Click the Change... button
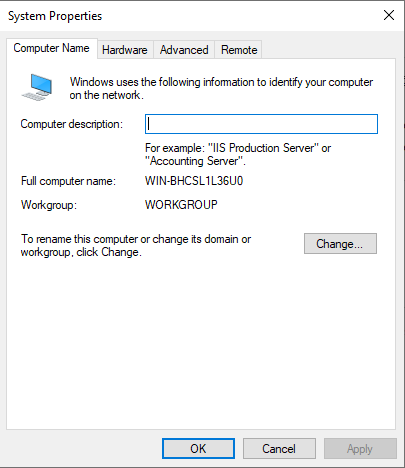The width and height of the screenshot is (405, 468). point(340,244)
